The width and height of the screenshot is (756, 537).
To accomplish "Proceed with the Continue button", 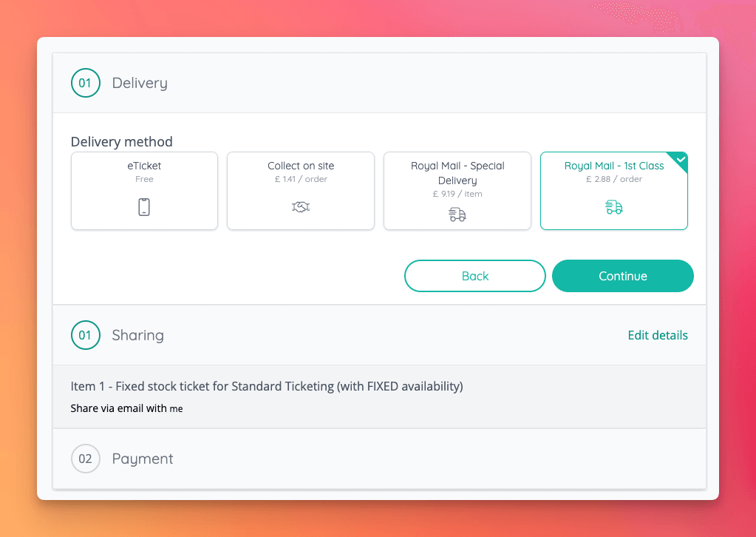I will pyautogui.click(x=622, y=276).
